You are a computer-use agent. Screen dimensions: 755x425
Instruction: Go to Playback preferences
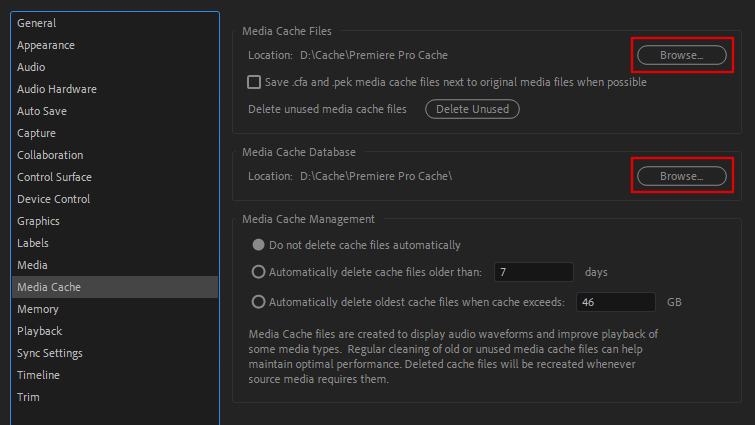pyautogui.click(x=40, y=331)
